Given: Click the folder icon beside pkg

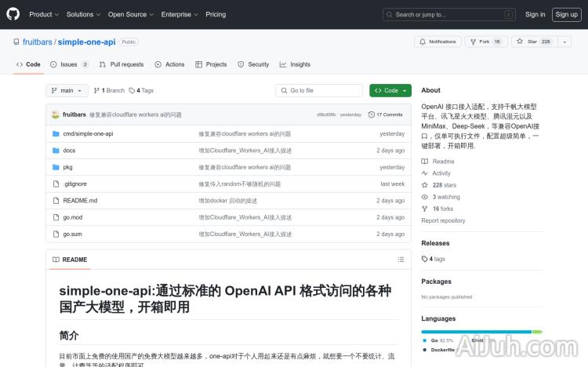Looking at the screenshot, I should 56,167.
